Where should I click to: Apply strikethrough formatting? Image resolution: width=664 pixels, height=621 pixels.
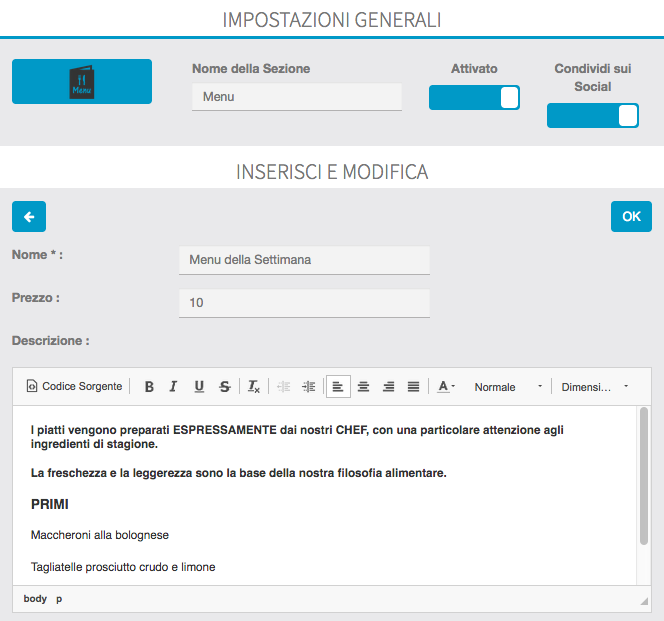(x=224, y=386)
